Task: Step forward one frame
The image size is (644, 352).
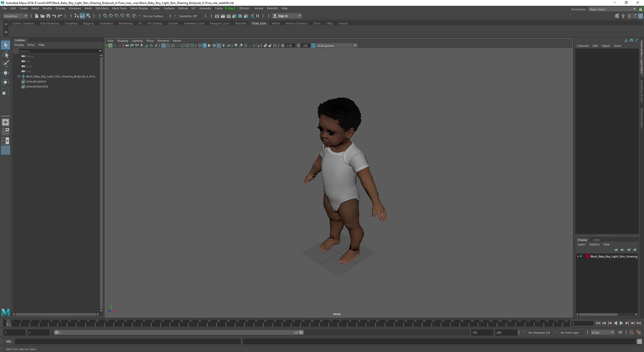Action: tap(633, 323)
